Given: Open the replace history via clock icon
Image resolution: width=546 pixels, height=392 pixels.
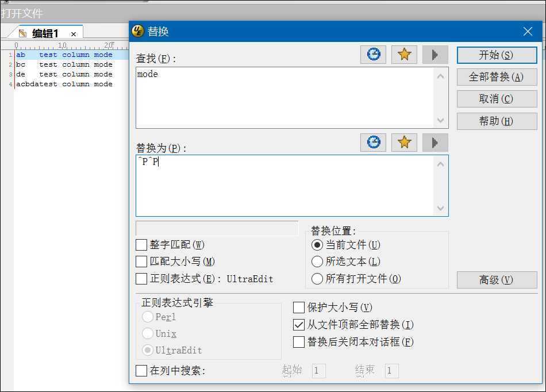Looking at the screenshot, I should pos(374,142).
